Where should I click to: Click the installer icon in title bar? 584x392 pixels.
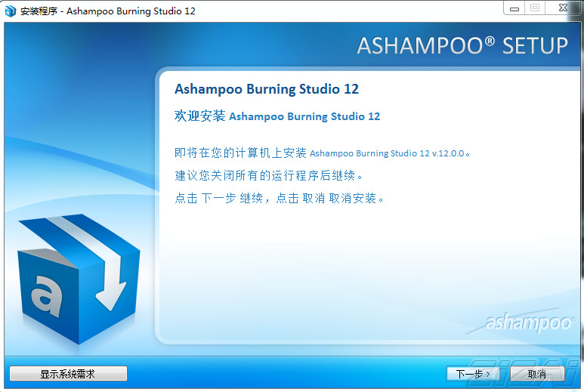(10, 11)
